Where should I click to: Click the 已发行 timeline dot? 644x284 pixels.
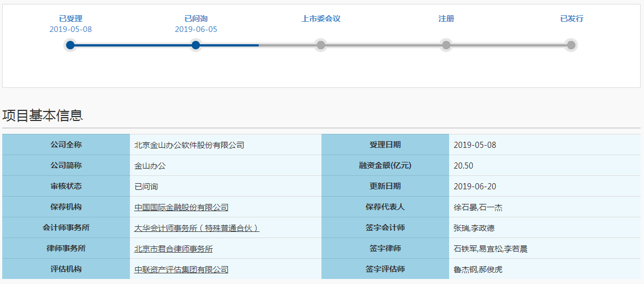click(571, 45)
